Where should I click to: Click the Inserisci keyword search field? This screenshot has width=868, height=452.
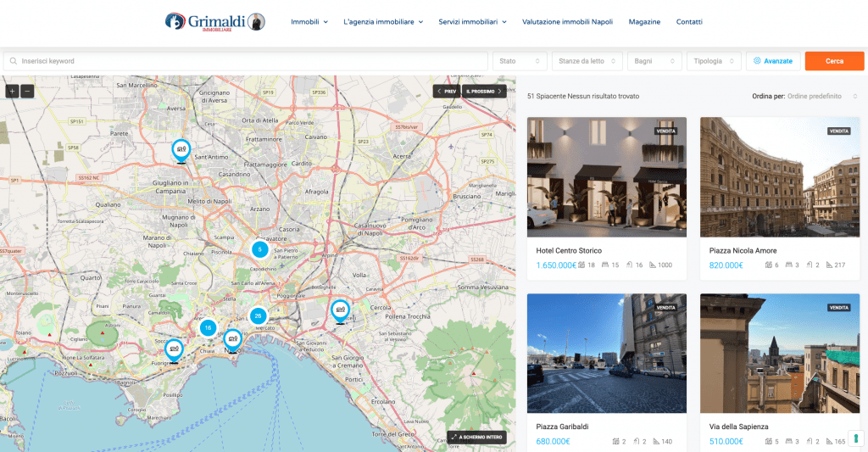pos(246,61)
